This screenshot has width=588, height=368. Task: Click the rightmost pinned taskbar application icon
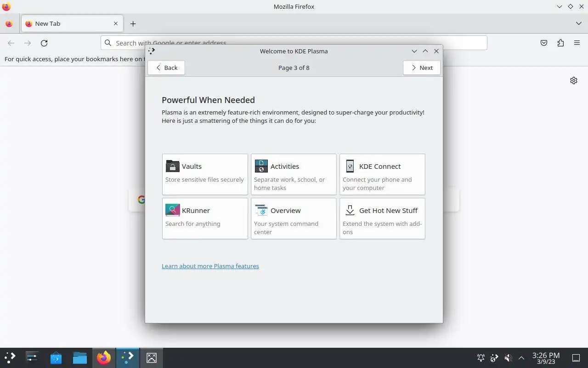point(152,357)
